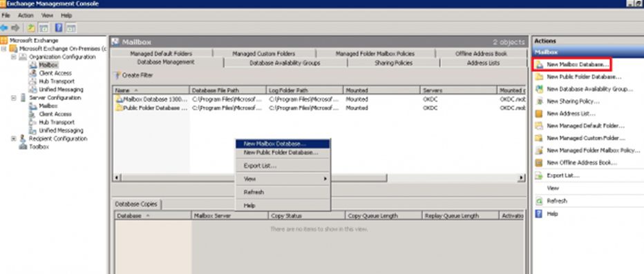The height and width of the screenshot is (274, 644).
Task: Sort by Database File Path column header
Action: pos(227,90)
